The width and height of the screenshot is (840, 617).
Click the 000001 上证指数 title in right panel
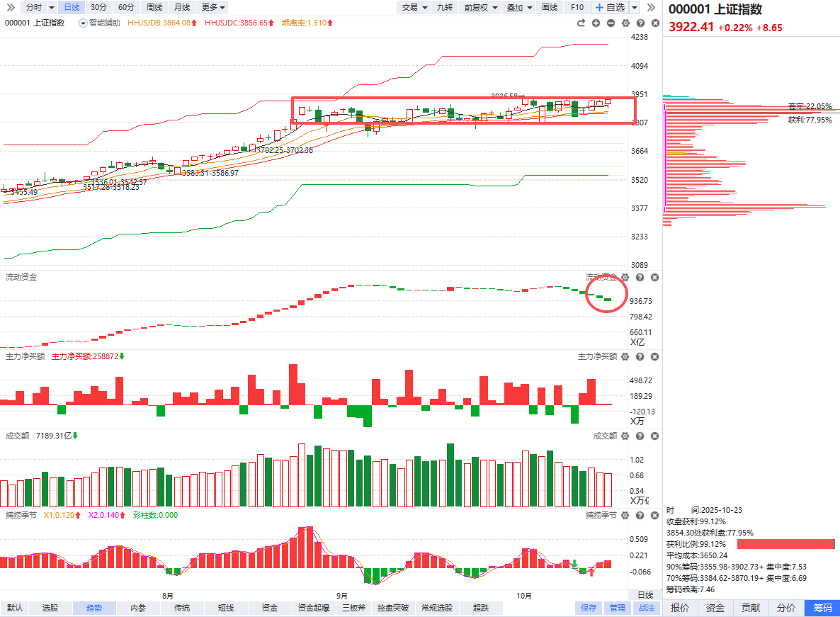[x=715, y=9]
